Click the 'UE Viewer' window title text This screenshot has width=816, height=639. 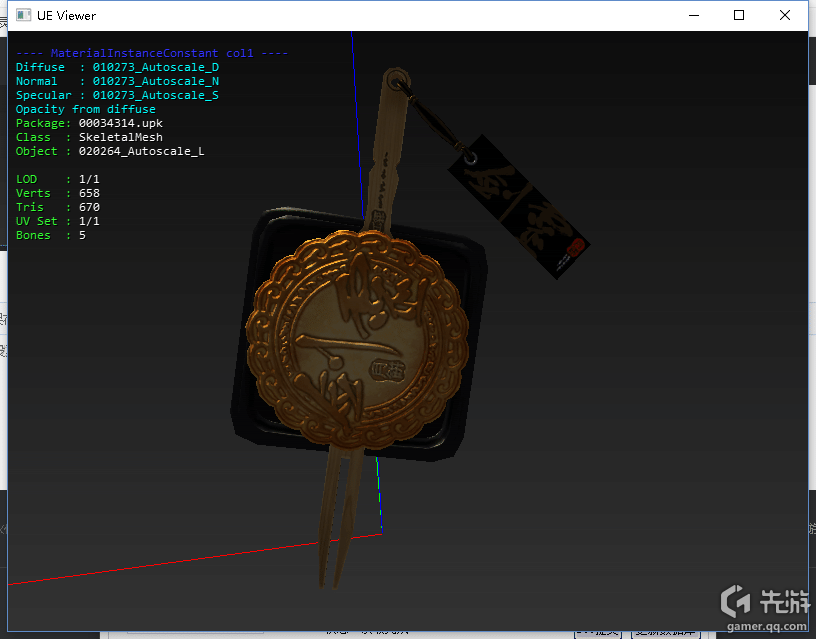pyautogui.click(x=67, y=16)
